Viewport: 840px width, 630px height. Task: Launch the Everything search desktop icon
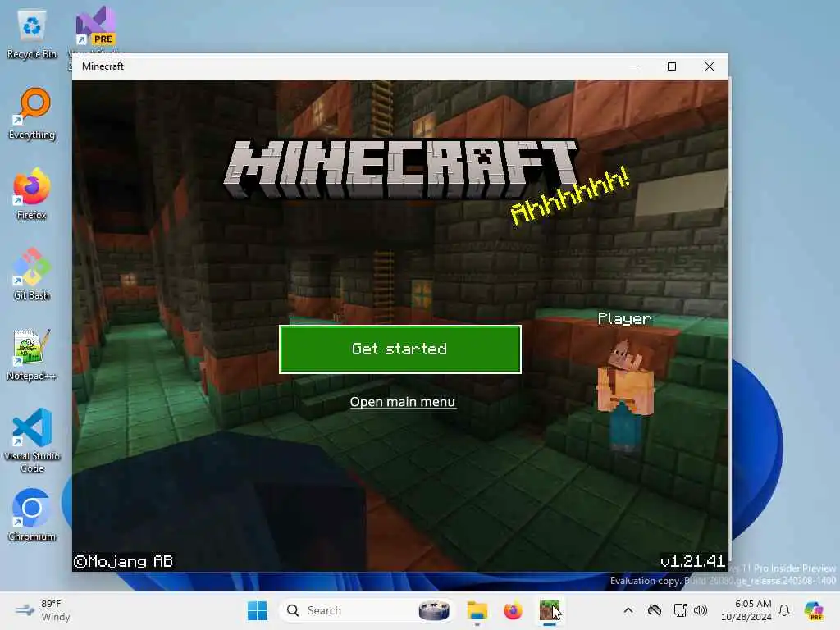click(32, 113)
